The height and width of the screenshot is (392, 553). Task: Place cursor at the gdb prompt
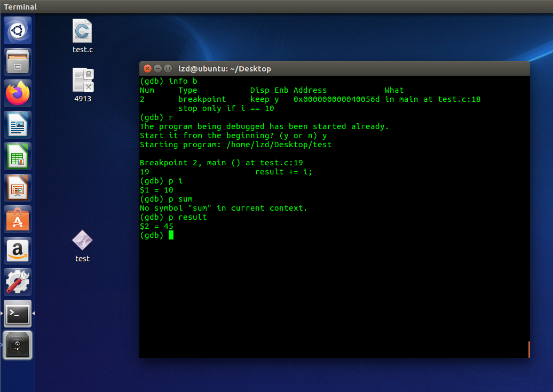coord(171,235)
